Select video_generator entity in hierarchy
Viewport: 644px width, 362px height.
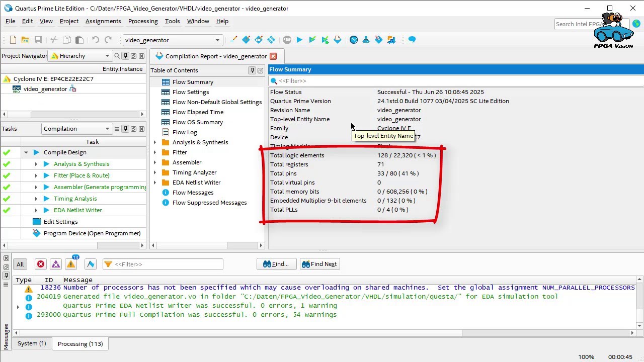[x=45, y=89]
